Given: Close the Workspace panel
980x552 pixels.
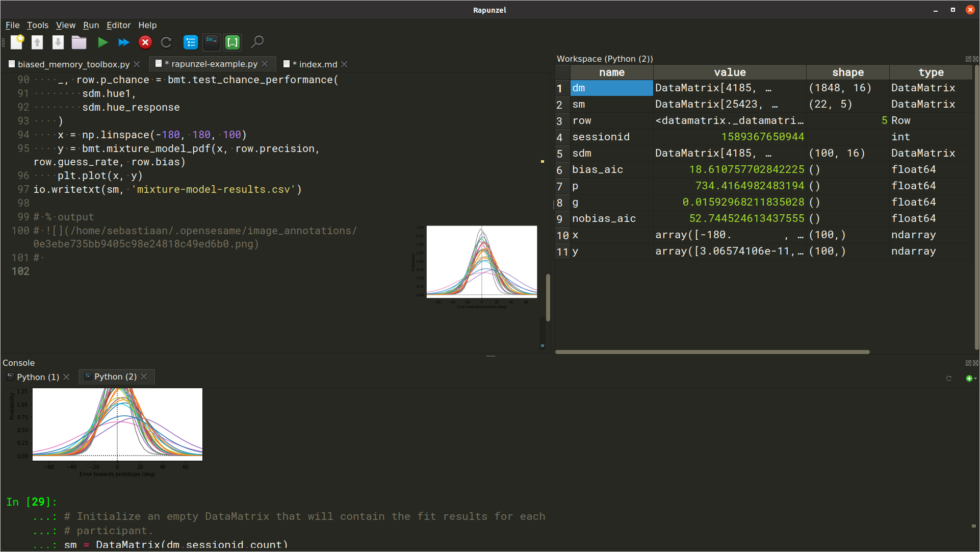Looking at the screenshot, I should pos(975,59).
